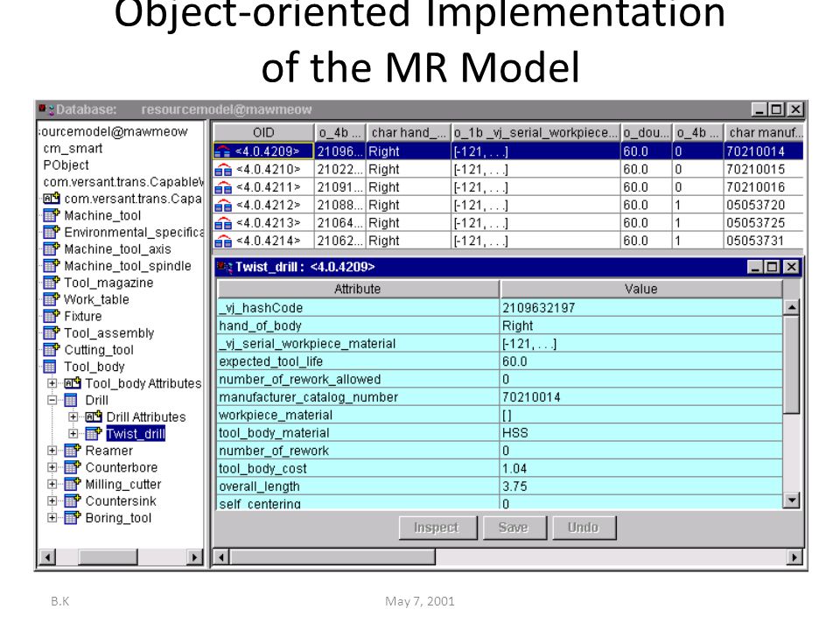Select the Reamer tree item label

pyautogui.click(x=109, y=451)
